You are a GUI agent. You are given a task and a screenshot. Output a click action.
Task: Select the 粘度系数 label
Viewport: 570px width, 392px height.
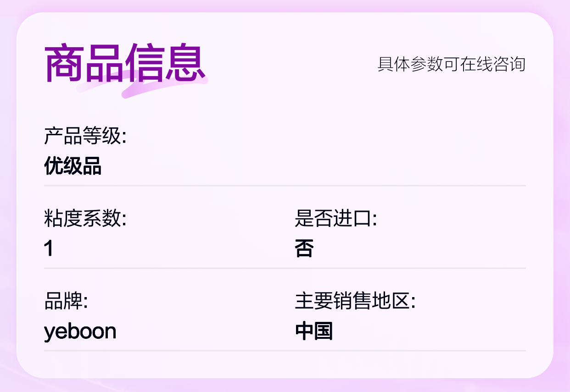pos(85,219)
